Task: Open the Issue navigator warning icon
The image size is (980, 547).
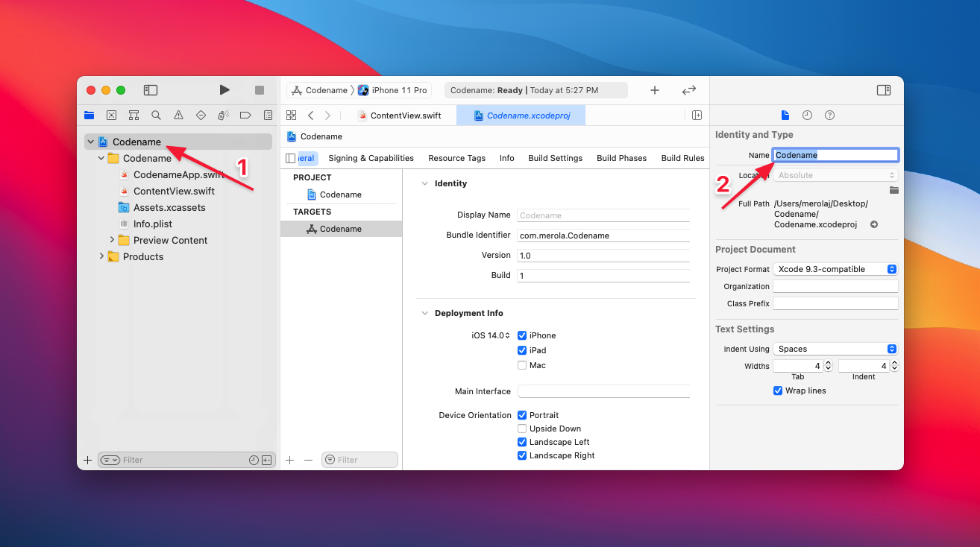Action: (178, 116)
